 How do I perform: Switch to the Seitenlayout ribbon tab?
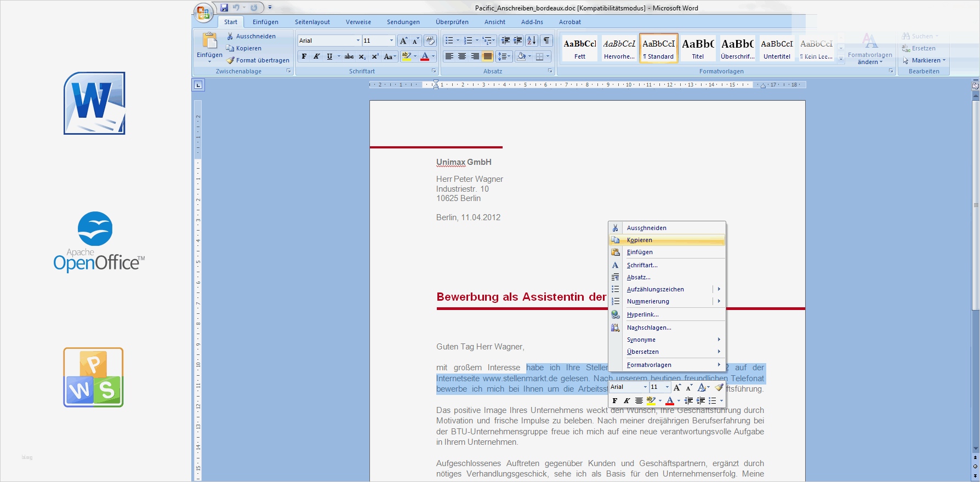point(312,22)
